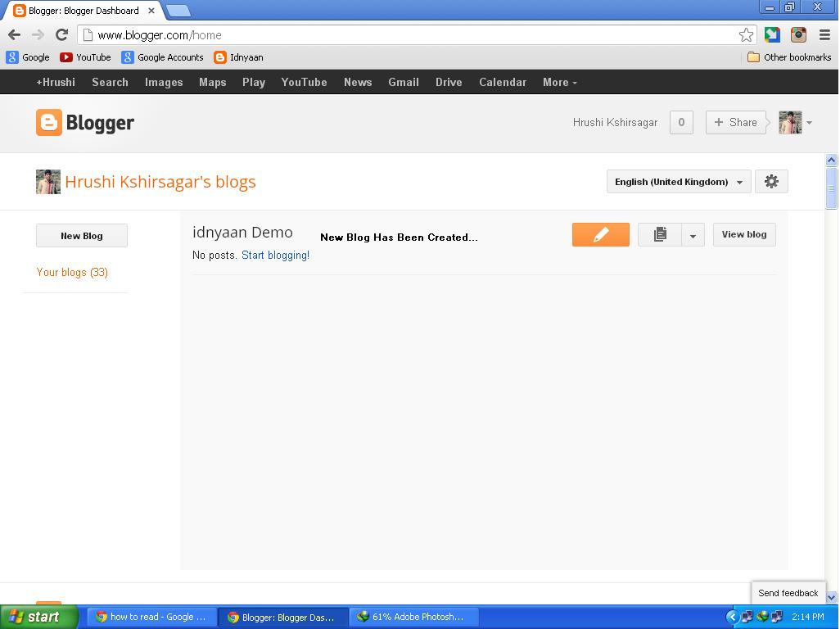
Task: Expand the blog options dropdown arrow
Action: coord(693,235)
